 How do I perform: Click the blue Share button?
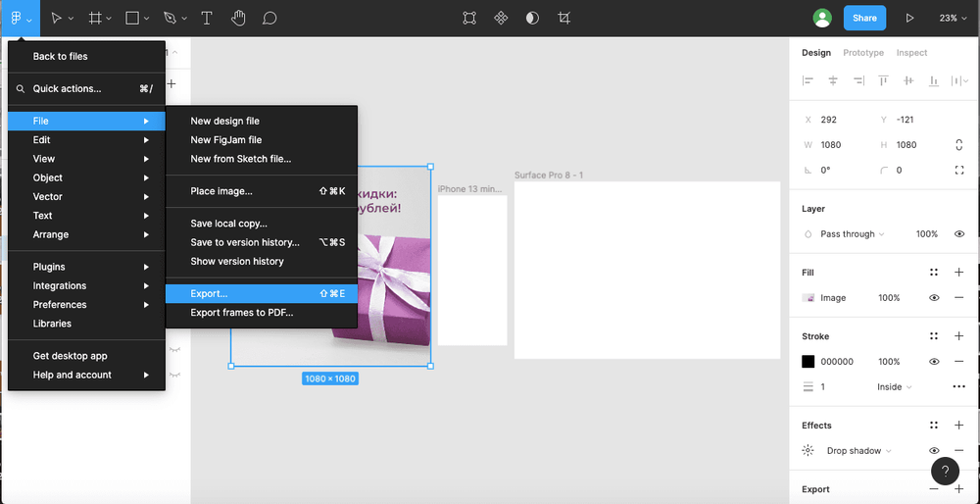[864, 18]
